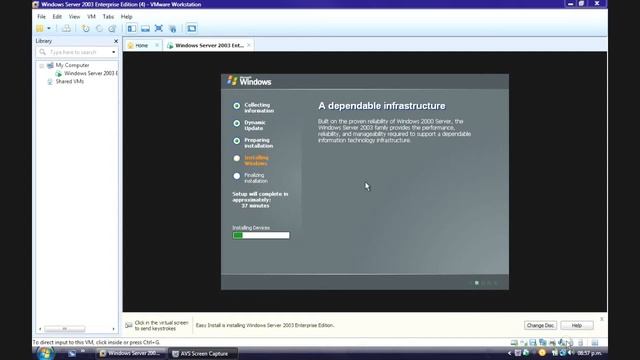Click the sound card status bar icon

pos(562,342)
